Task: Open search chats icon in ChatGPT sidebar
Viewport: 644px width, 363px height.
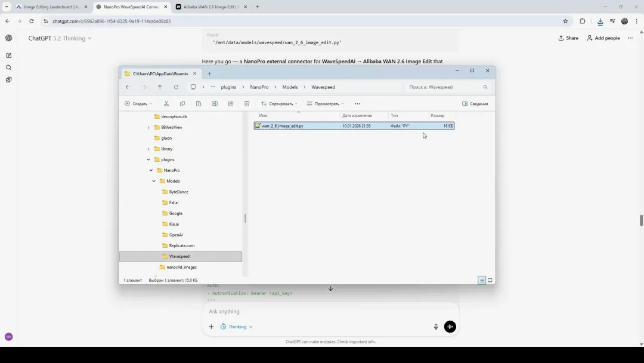Action: click(x=8, y=67)
